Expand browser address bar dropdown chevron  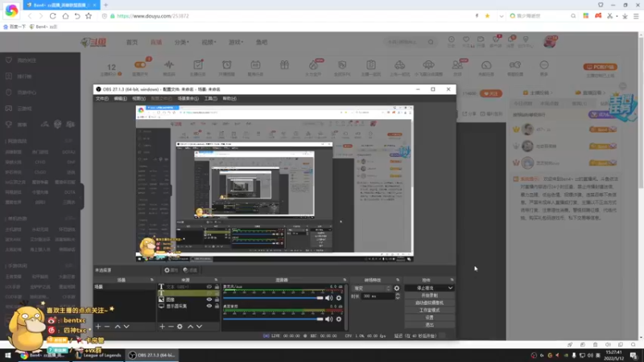click(x=501, y=16)
